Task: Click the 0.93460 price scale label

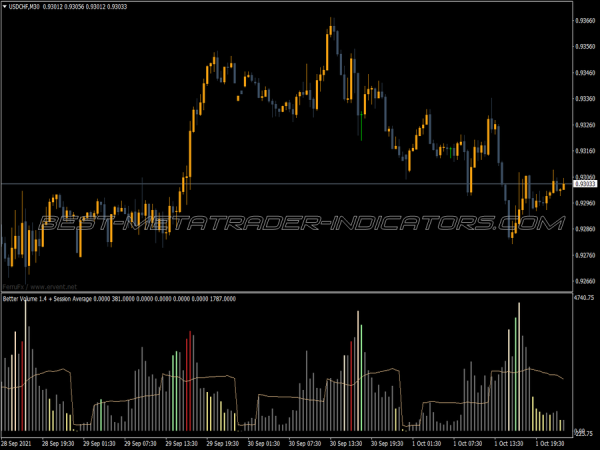Action: pyautogui.click(x=585, y=72)
